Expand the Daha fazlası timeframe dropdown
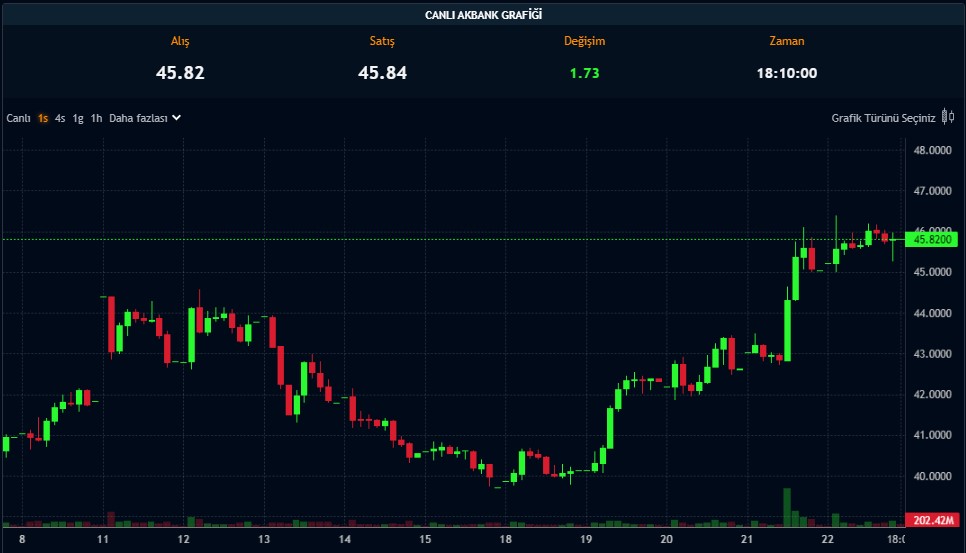 pyautogui.click(x=138, y=118)
